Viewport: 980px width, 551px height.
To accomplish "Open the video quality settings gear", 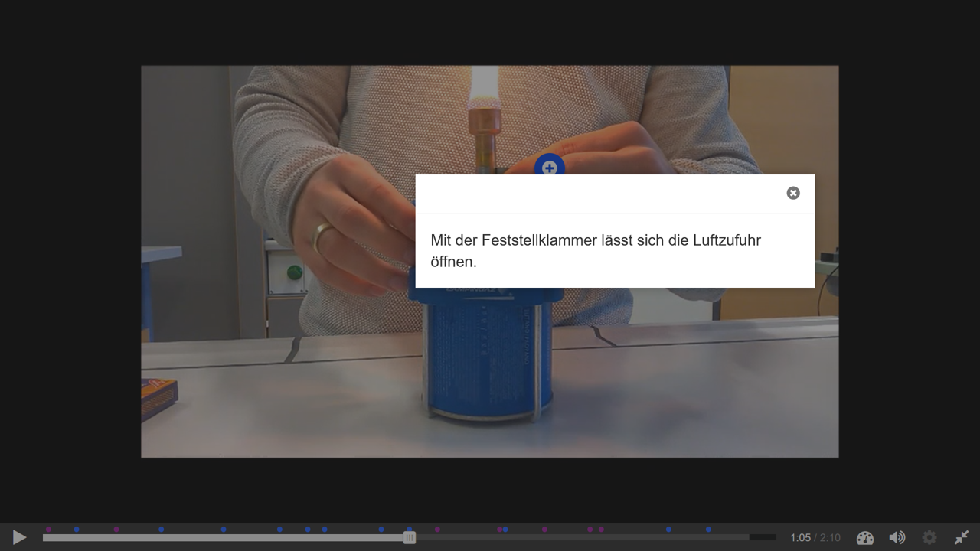I will point(929,538).
